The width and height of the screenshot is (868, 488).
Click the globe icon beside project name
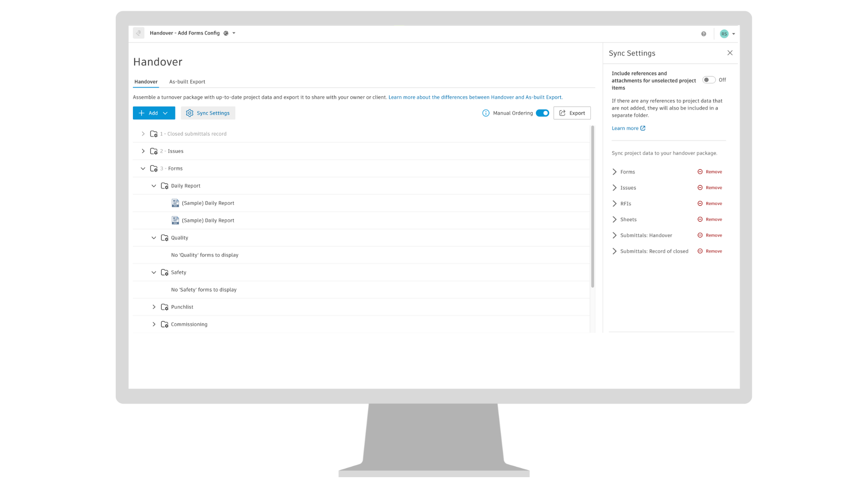coord(226,33)
